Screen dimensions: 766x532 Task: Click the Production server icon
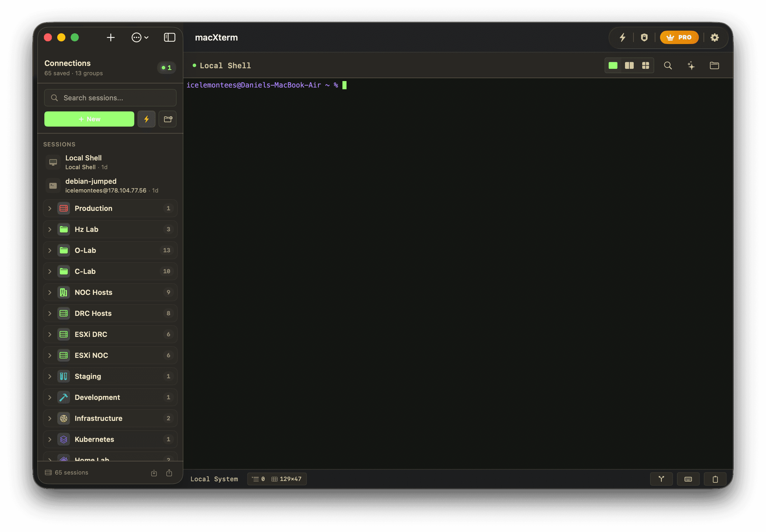point(64,208)
